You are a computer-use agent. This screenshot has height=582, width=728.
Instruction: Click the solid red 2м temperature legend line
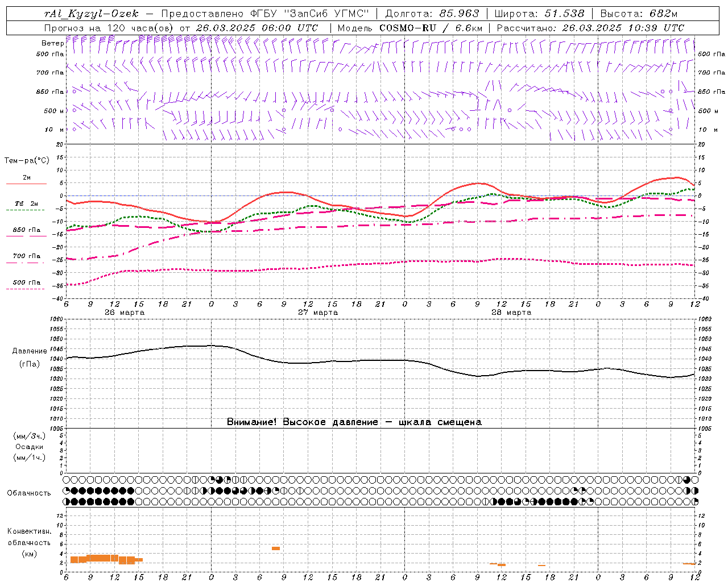[26, 184]
